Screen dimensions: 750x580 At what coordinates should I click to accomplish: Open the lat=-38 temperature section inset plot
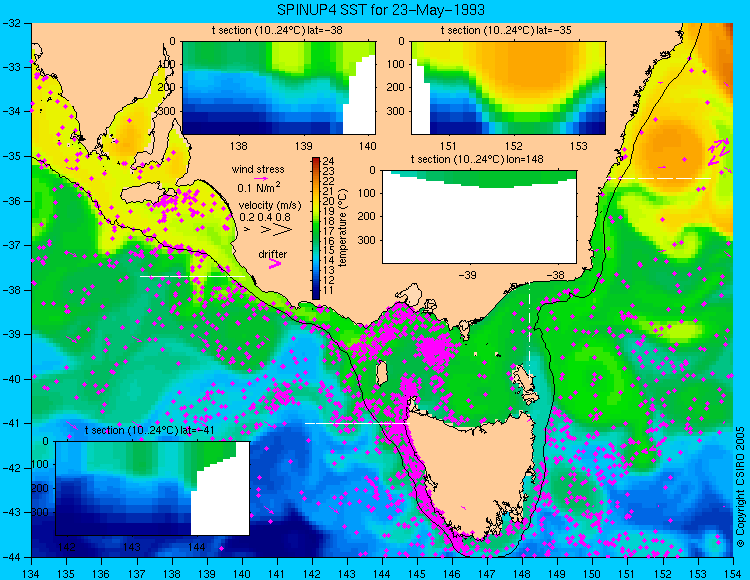[279, 88]
